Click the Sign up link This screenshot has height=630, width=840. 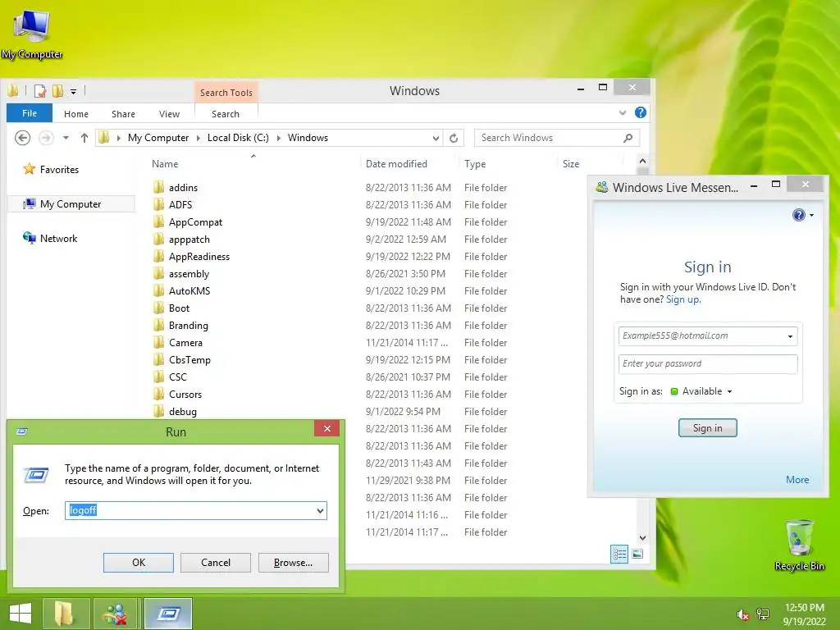tap(682, 299)
